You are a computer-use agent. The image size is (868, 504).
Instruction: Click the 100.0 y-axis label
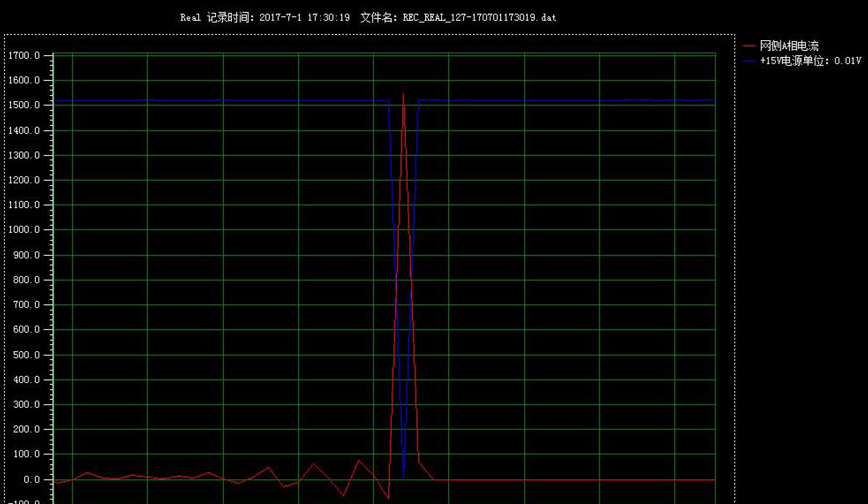pyautogui.click(x=26, y=454)
